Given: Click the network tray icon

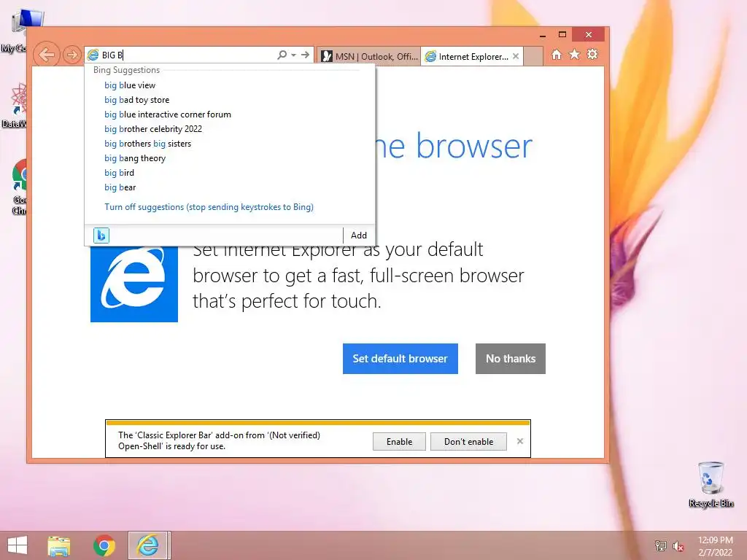Looking at the screenshot, I should click(x=660, y=546).
